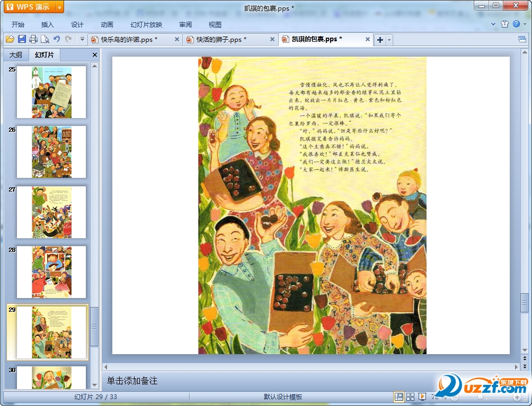Viewport: 532px width, 406px height.
Task: Close the 凯琪的包裹.pps tab
Action: (367, 39)
